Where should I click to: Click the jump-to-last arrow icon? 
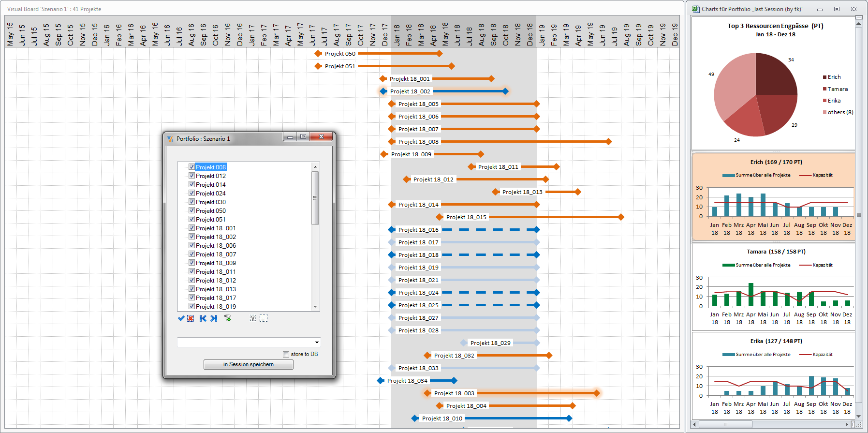tap(214, 318)
